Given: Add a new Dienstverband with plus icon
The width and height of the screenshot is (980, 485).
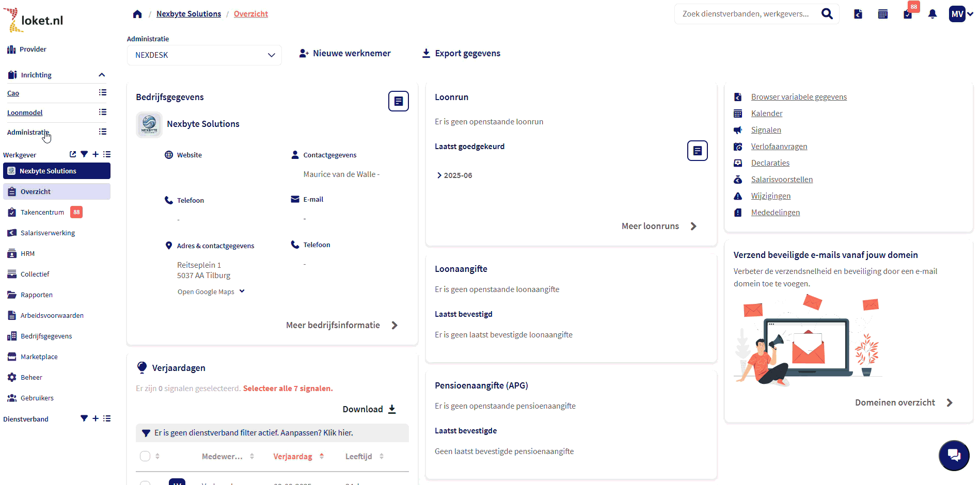Looking at the screenshot, I should (96, 418).
